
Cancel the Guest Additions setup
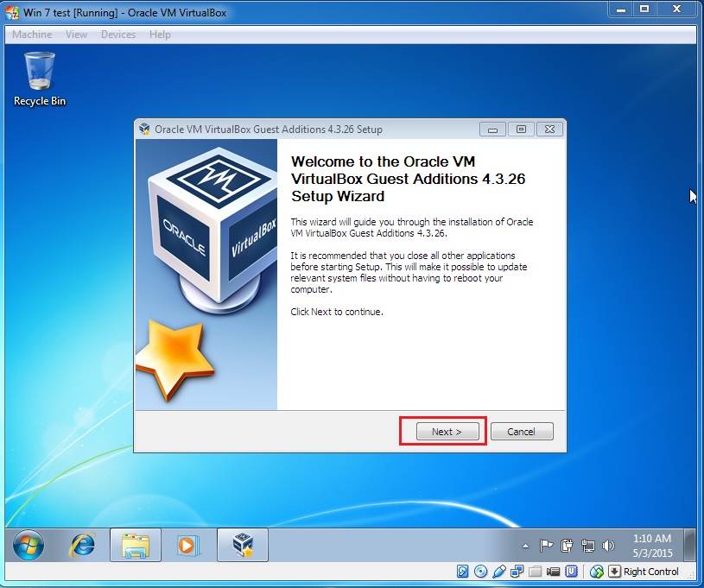coord(522,431)
